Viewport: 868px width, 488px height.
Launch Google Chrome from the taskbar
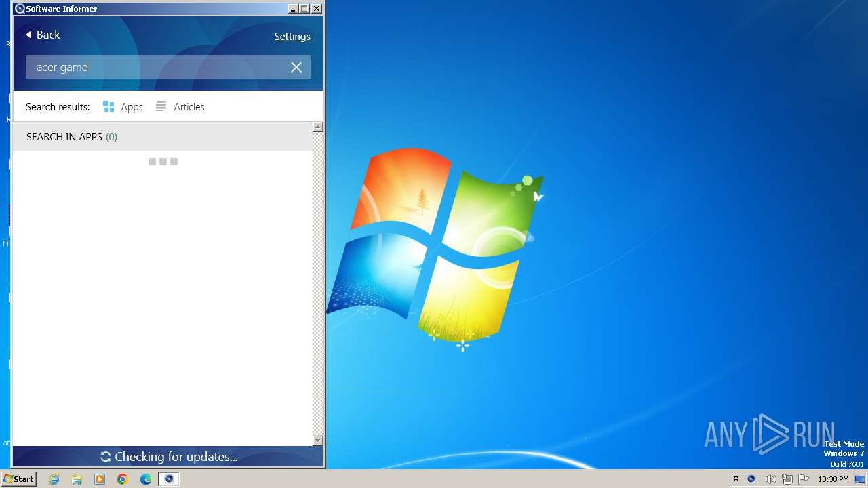click(123, 479)
